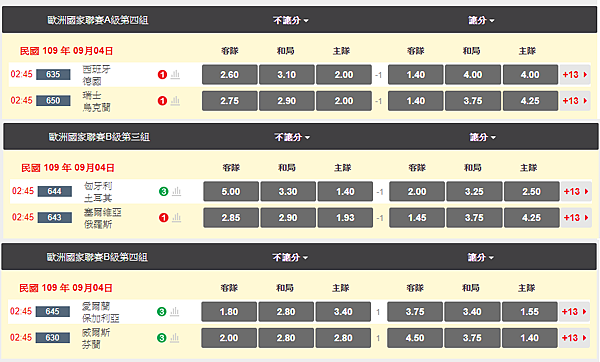Select the 2.60 away odds for match 635
The image size is (600, 362).
(x=230, y=75)
